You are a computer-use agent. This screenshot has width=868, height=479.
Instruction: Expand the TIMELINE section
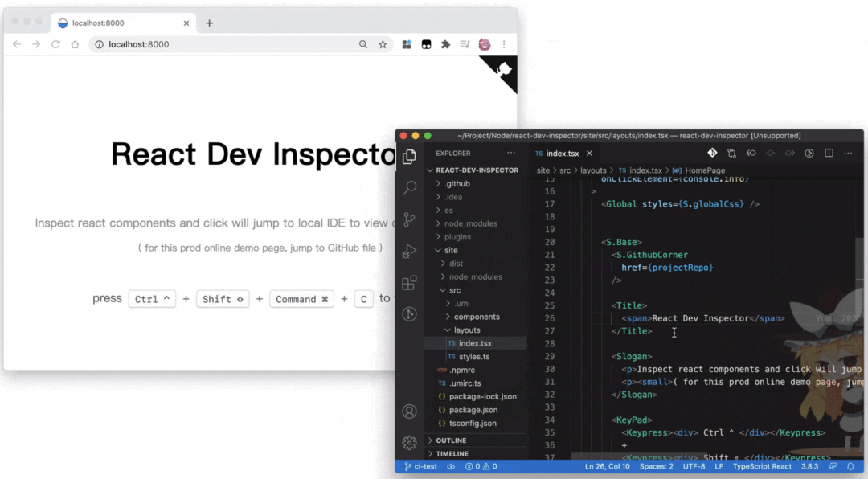coord(452,454)
